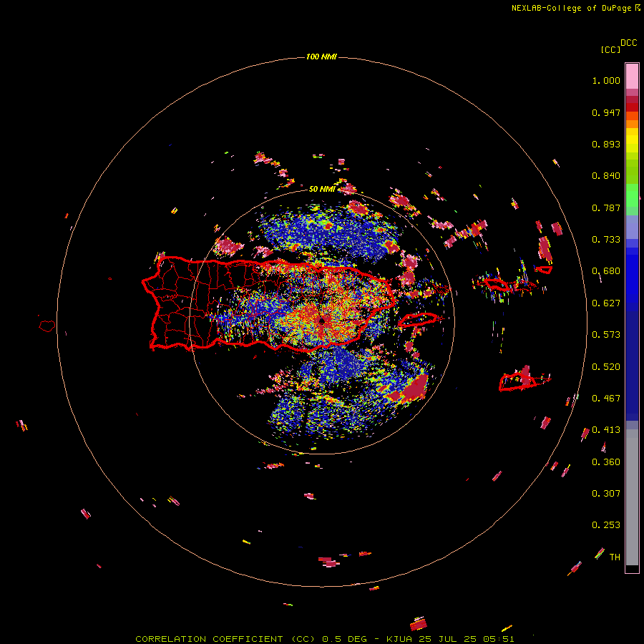Select the 0.627 scale value

[x=606, y=303]
